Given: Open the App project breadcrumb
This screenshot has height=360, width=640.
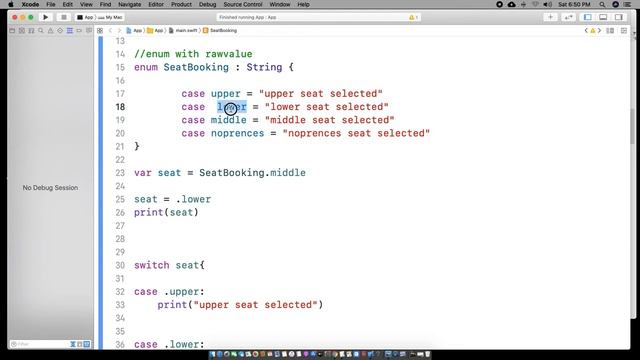Looking at the screenshot, I should (134, 31).
